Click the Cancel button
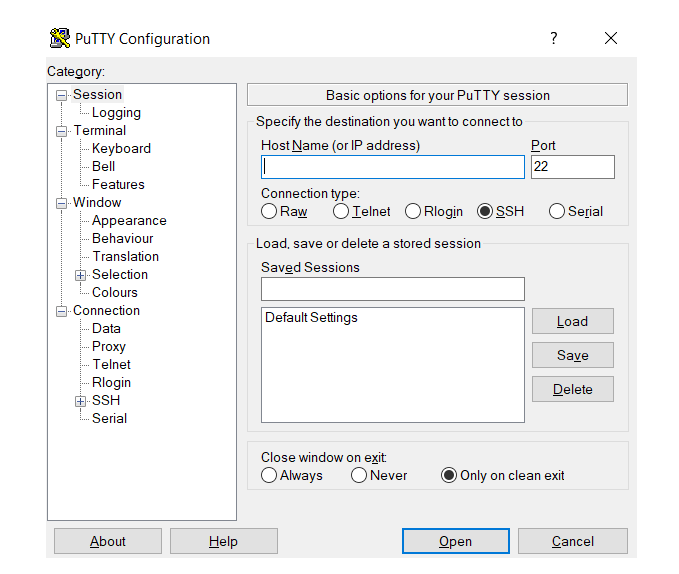 point(572,541)
